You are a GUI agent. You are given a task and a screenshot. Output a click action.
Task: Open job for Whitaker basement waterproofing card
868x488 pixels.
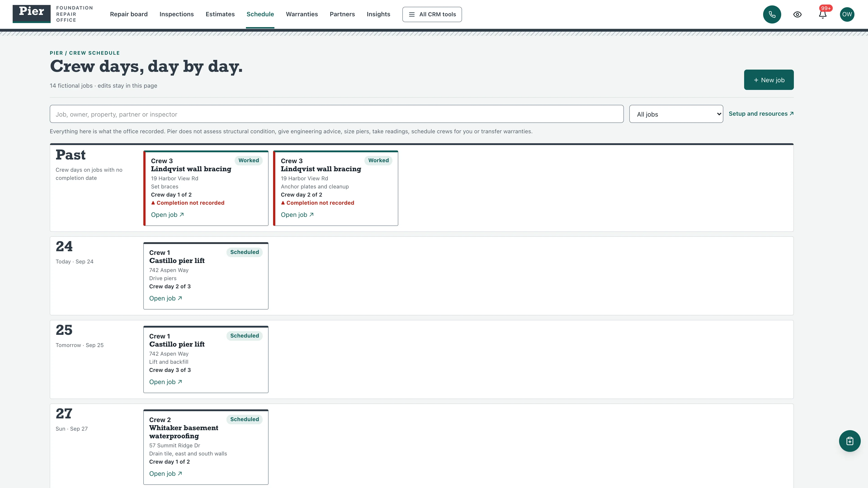166,474
